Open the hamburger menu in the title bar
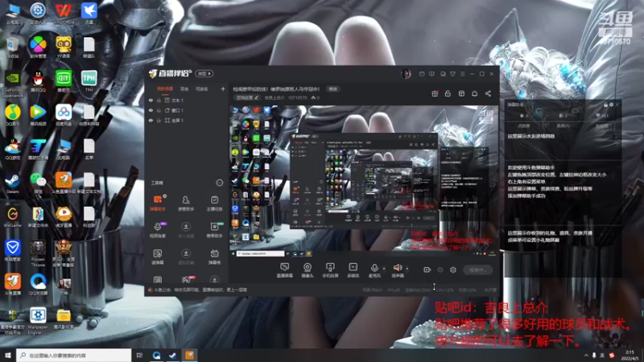 [x=462, y=74]
